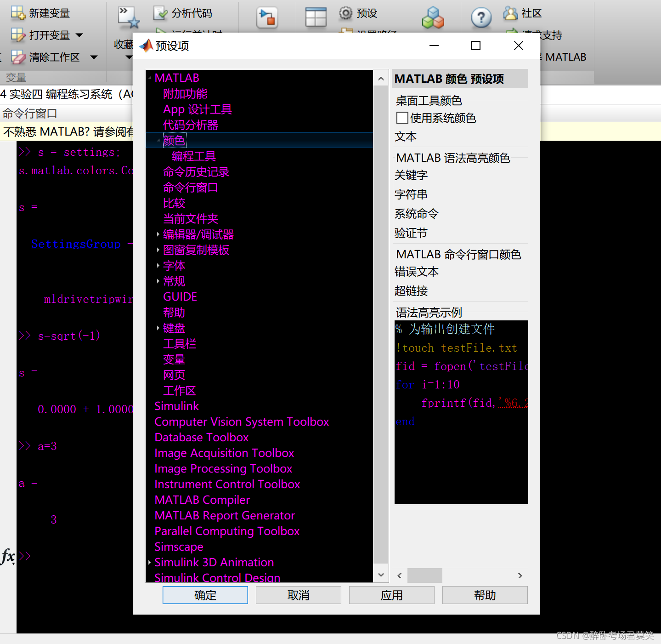Select Image Processing Toolbox item

(x=224, y=469)
